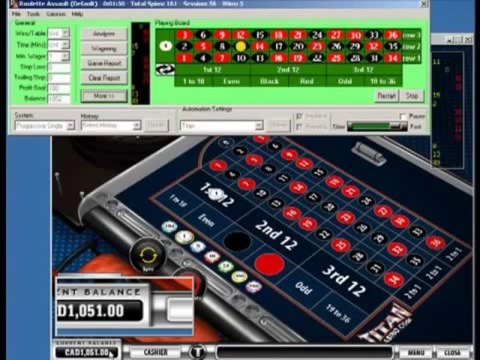Open the CASHIER button in casino window
Image resolution: width=480 pixels, height=360 pixels.
point(155,352)
